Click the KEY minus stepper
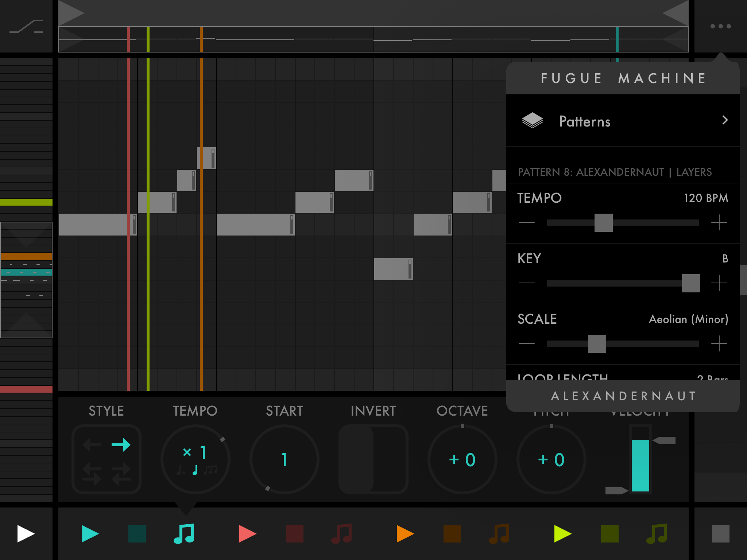This screenshot has width=747, height=560. [x=526, y=283]
